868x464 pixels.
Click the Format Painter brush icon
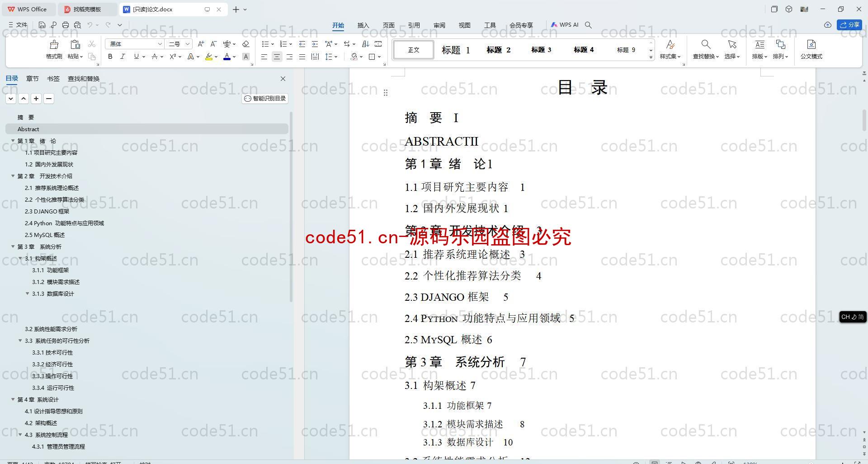(54, 44)
